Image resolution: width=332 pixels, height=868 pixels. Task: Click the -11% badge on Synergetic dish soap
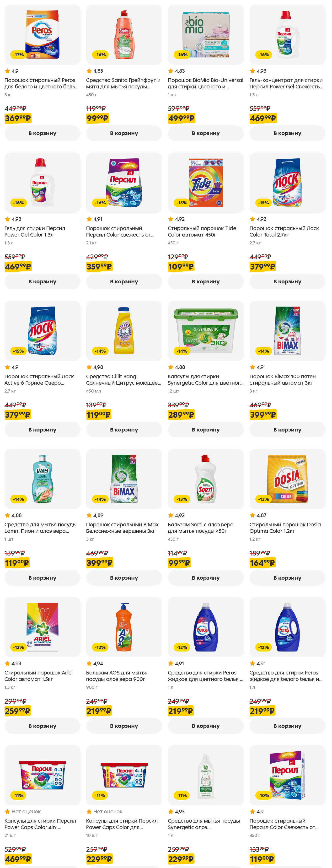pyautogui.click(x=182, y=796)
